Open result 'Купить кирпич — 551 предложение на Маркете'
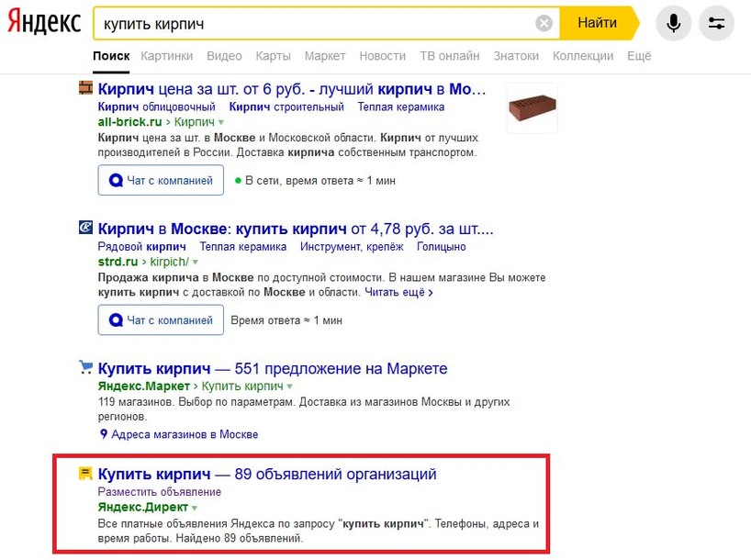The height and width of the screenshot is (560, 751). click(x=273, y=369)
